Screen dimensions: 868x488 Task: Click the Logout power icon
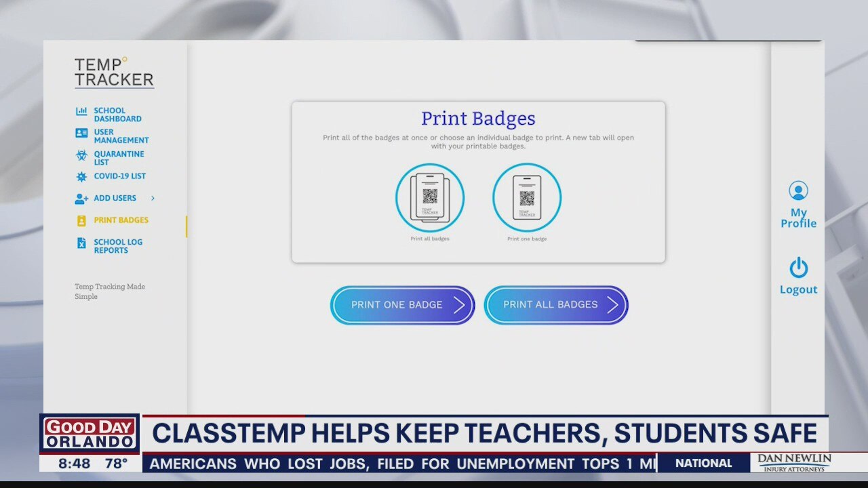(x=798, y=268)
